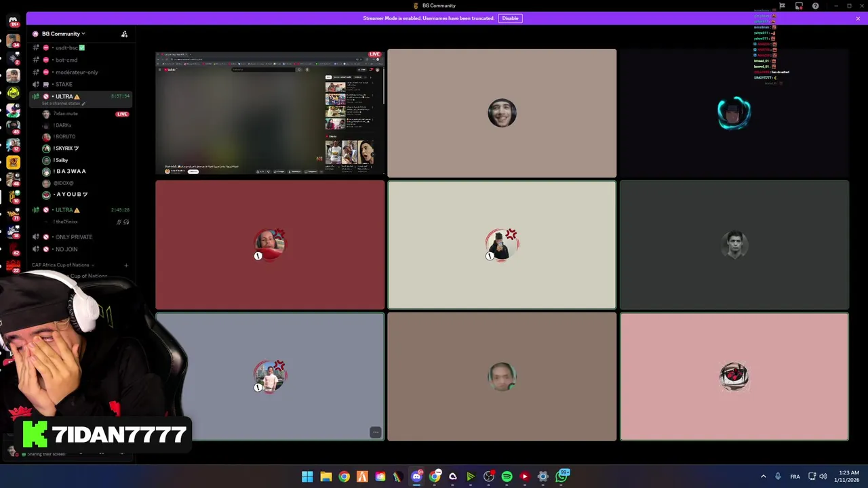Select the pink background participant tile

[734, 376]
